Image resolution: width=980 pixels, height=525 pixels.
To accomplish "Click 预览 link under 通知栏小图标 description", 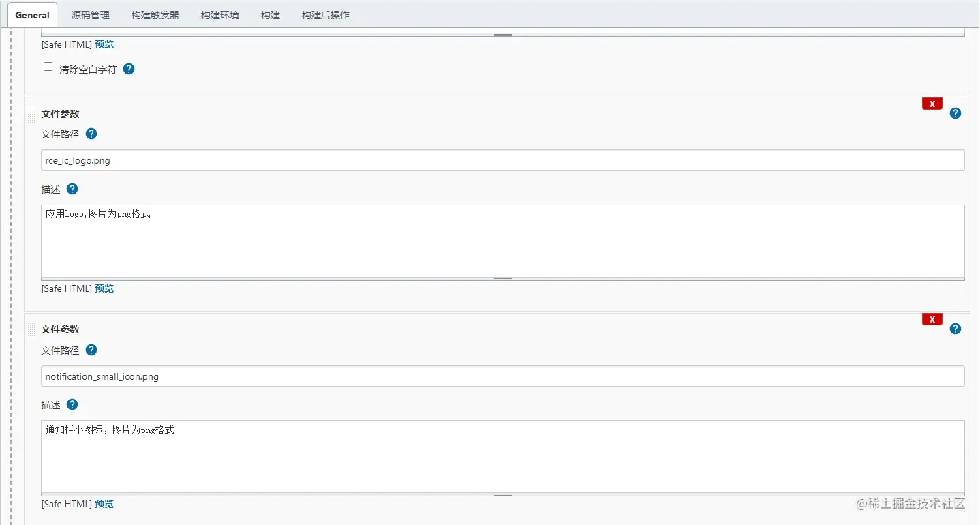I will (104, 504).
